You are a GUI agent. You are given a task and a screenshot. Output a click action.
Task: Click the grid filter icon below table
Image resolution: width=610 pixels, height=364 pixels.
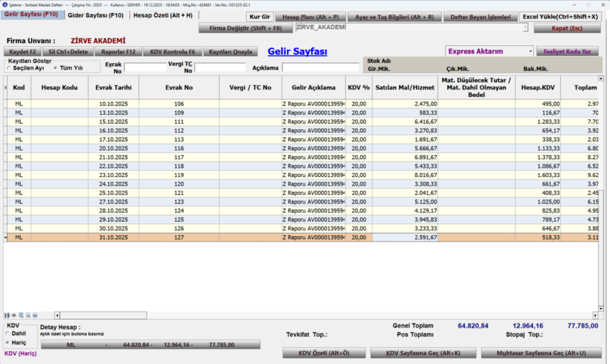pos(21,315)
